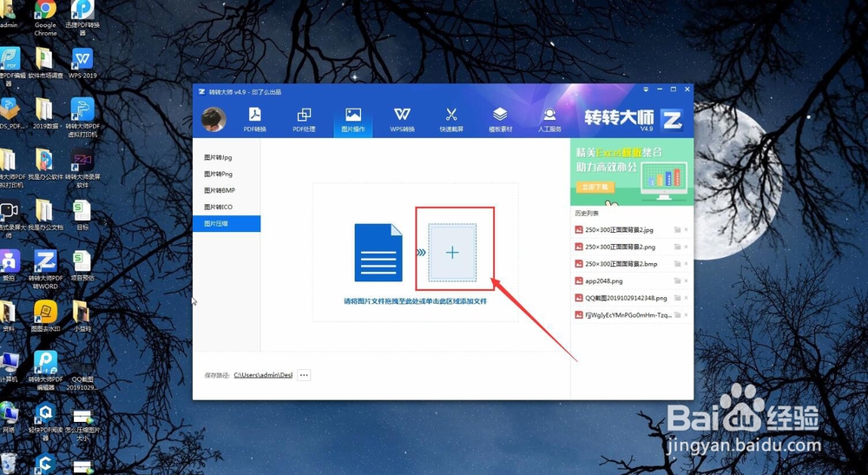The width and height of the screenshot is (868, 475).
Task: Click the image file icon beside app2048.png
Action: [x=578, y=281]
